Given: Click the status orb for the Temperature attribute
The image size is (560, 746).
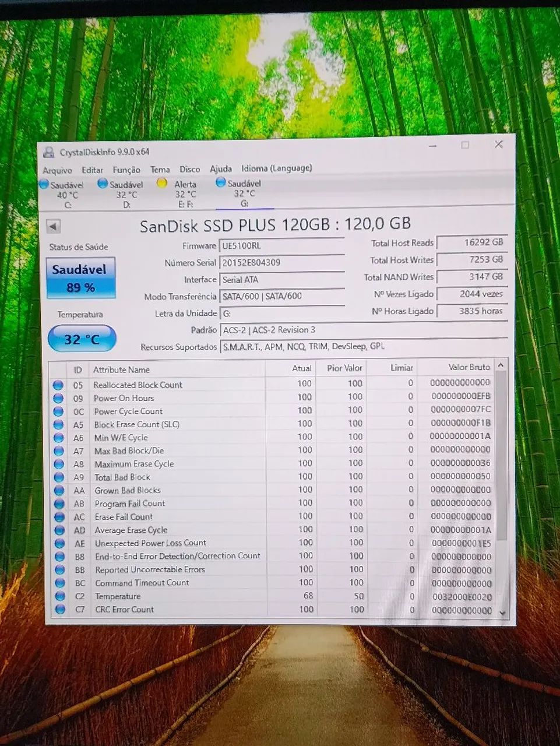Looking at the screenshot, I should tap(60, 596).
